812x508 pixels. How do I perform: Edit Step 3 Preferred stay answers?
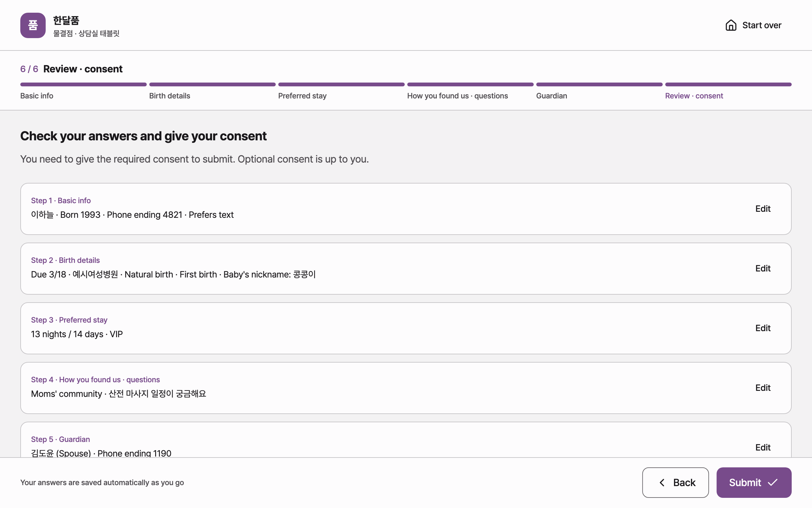click(x=763, y=328)
